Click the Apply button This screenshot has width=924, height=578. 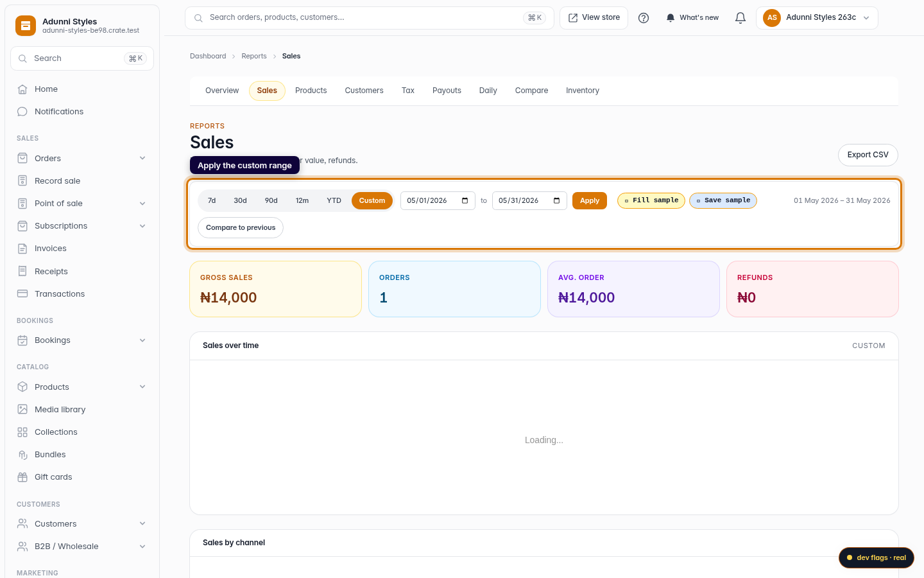click(x=590, y=200)
